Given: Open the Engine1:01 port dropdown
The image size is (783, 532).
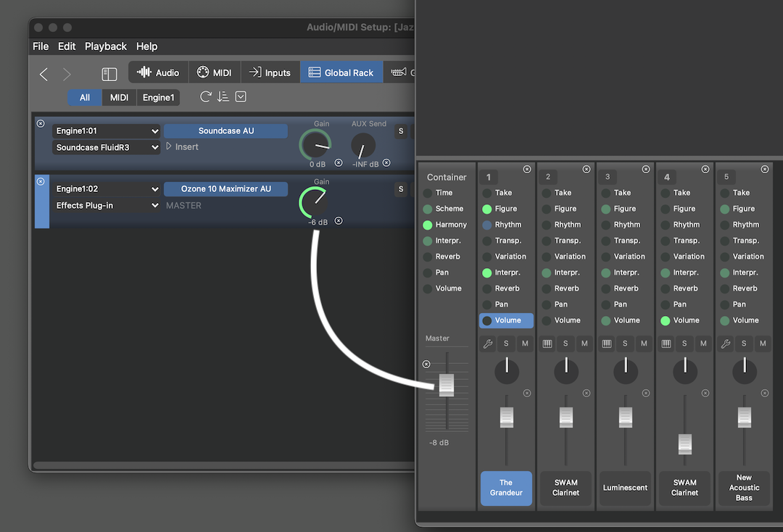Looking at the screenshot, I should click(x=106, y=130).
